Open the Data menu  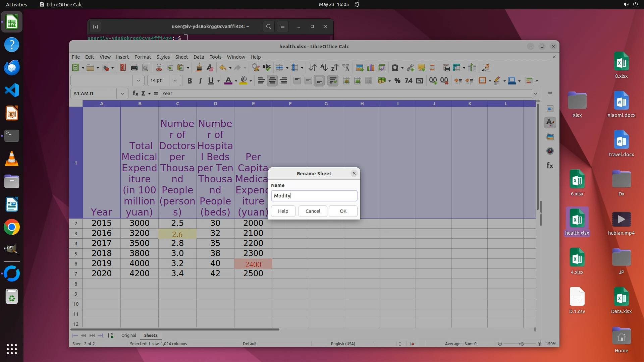(x=199, y=57)
